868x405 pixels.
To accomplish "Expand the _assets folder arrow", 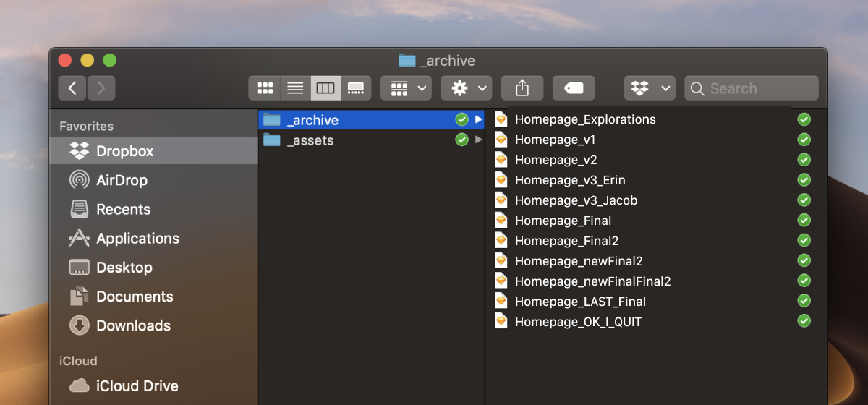I will coord(477,140).
